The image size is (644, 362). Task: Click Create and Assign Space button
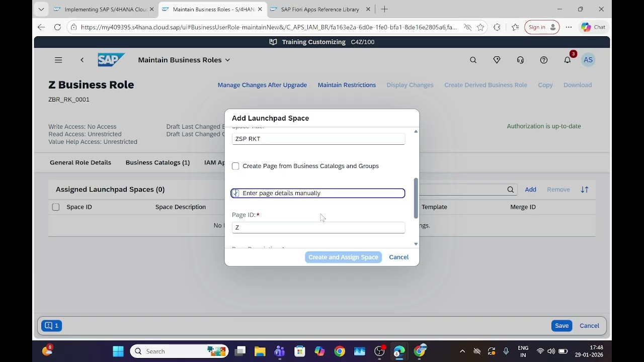coord(343,257)
